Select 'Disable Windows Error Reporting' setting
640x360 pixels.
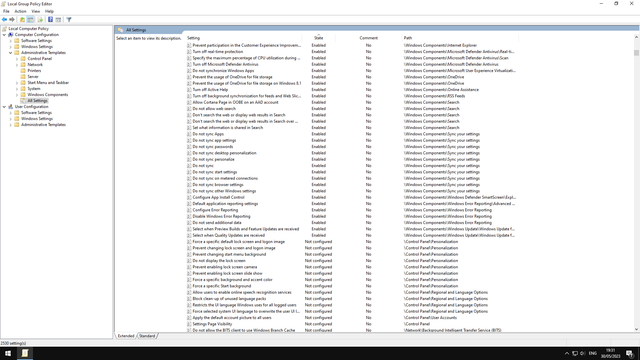click(x=221, y=216)
